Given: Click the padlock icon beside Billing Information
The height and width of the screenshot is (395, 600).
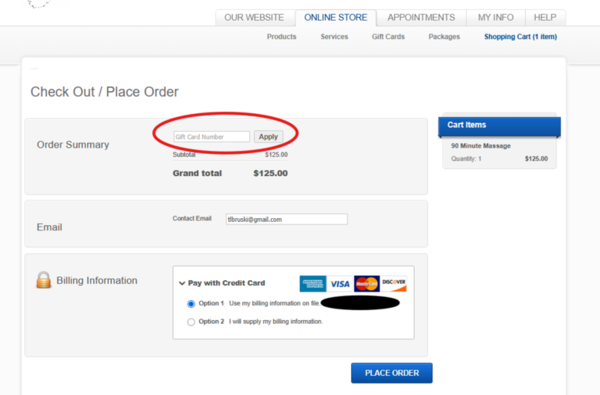Looking at the screenshot, I should point(44,280).
